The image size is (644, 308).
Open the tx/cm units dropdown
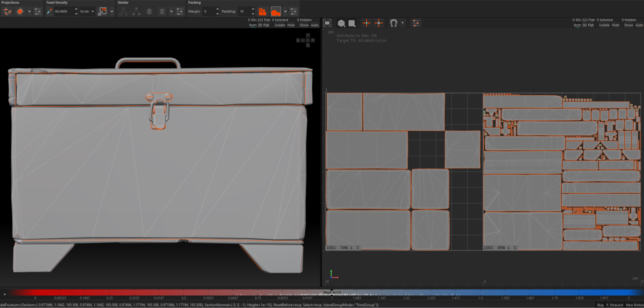(87, 12)
